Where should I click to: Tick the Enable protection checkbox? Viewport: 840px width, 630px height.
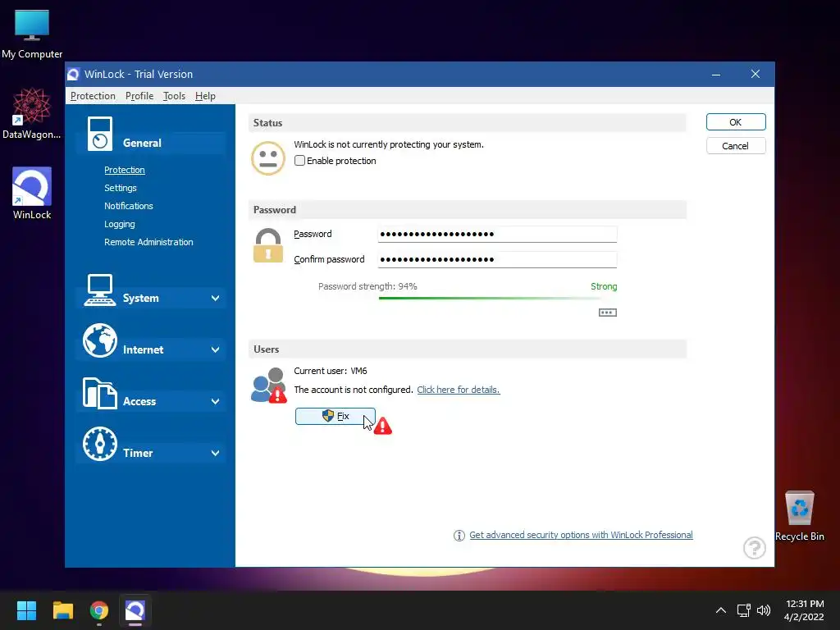coord(299,161)
